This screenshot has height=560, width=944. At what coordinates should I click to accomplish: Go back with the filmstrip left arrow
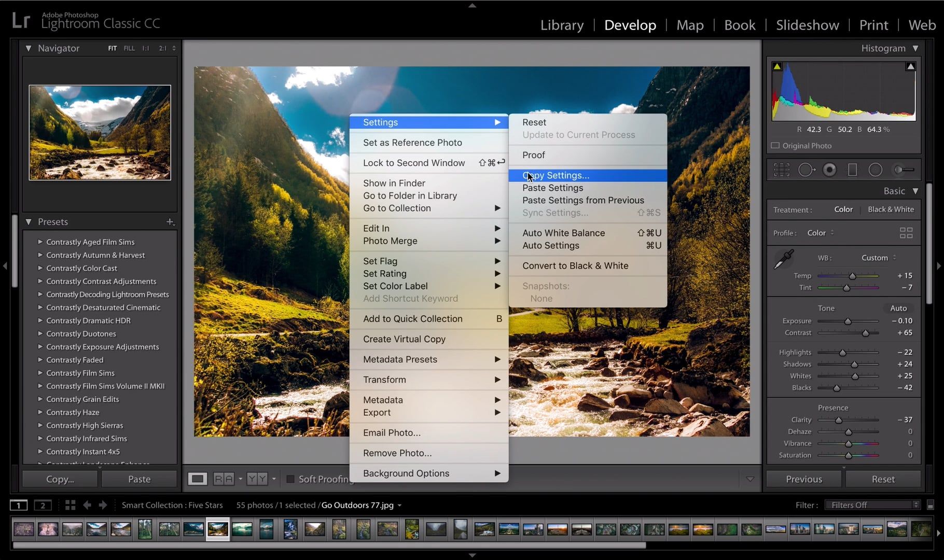tap(87, 505)
